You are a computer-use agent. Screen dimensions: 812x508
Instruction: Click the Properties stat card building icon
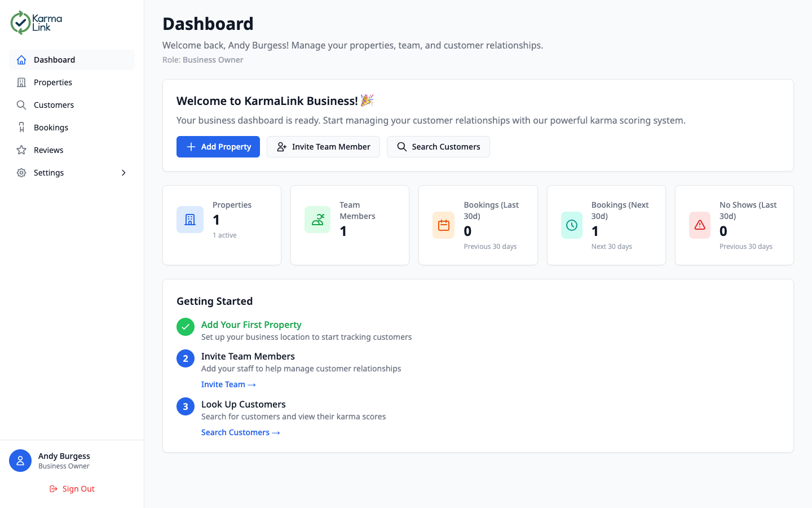coord(190,220)
